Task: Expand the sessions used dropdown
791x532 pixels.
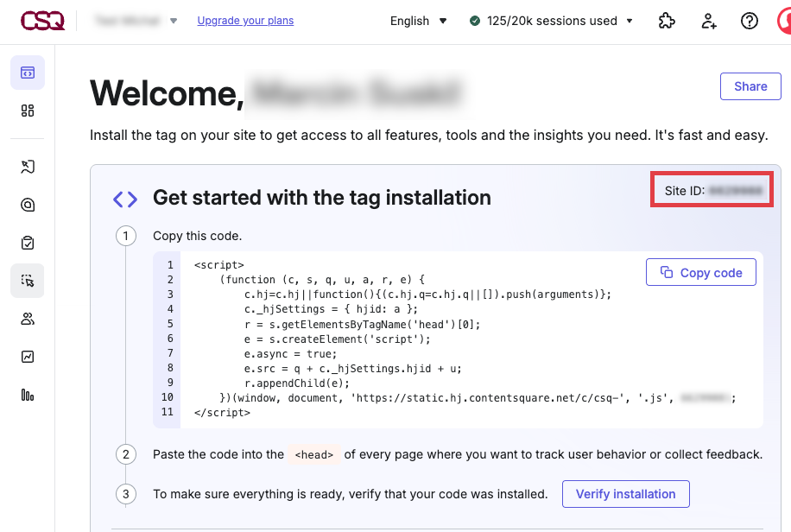Action: [630, 21]
